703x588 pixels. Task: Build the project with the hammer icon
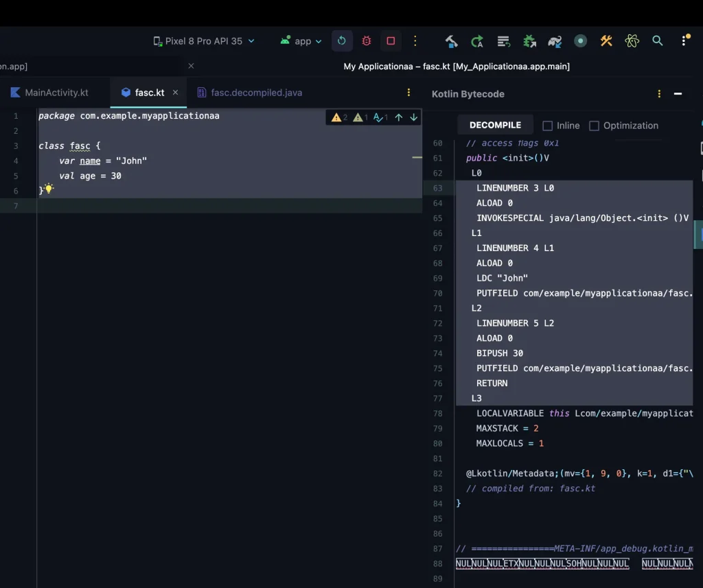pyautogui.click(x=451, y=41)
